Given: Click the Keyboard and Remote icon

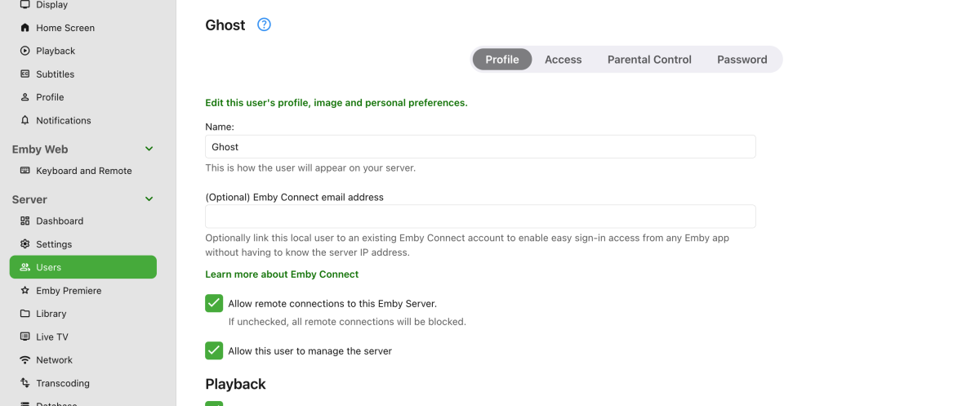Looking at the screenshot, I should pyautogui.click(x=24, y=171).
